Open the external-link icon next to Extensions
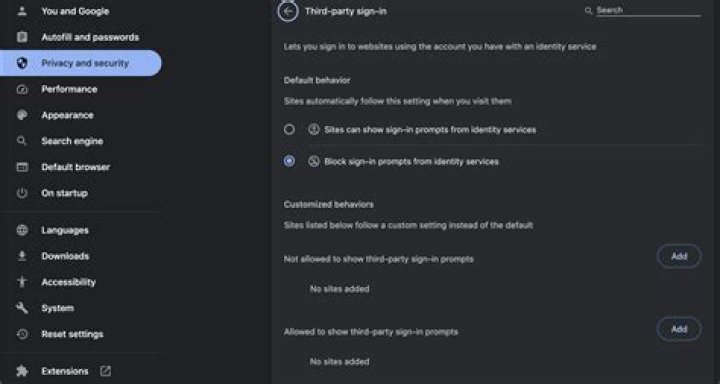Image resolution: width=720 pixels, height=384 pixels. coord(105,371)
